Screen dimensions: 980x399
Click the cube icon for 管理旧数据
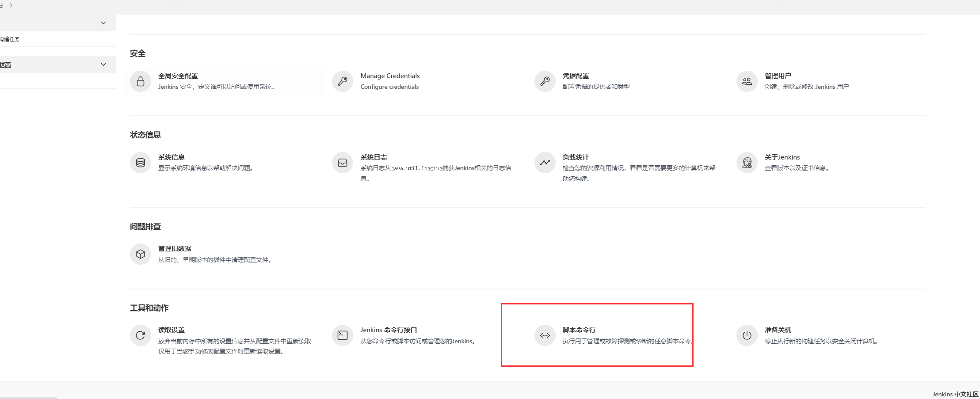click(x=141, y=254)
